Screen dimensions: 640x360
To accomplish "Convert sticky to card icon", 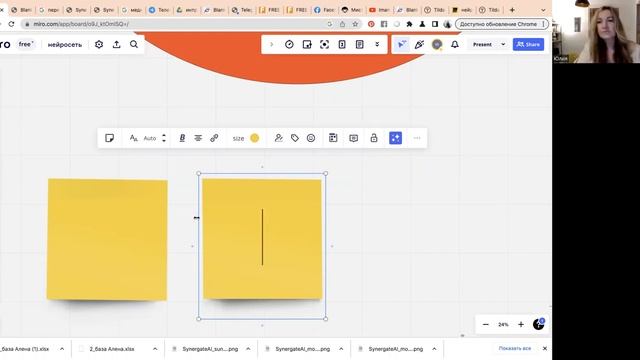I will point(333,138).
